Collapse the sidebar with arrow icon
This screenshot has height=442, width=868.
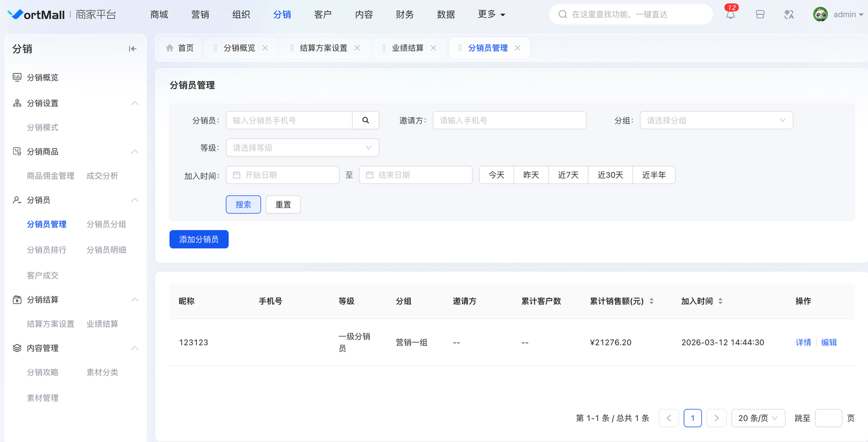pos(132,49)
